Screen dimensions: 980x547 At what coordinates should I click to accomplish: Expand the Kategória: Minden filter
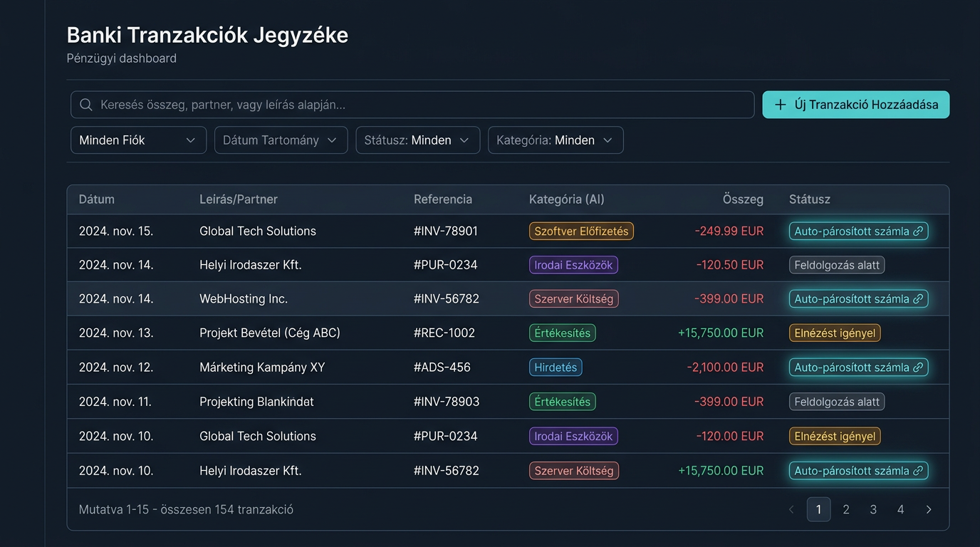point(556,140)
